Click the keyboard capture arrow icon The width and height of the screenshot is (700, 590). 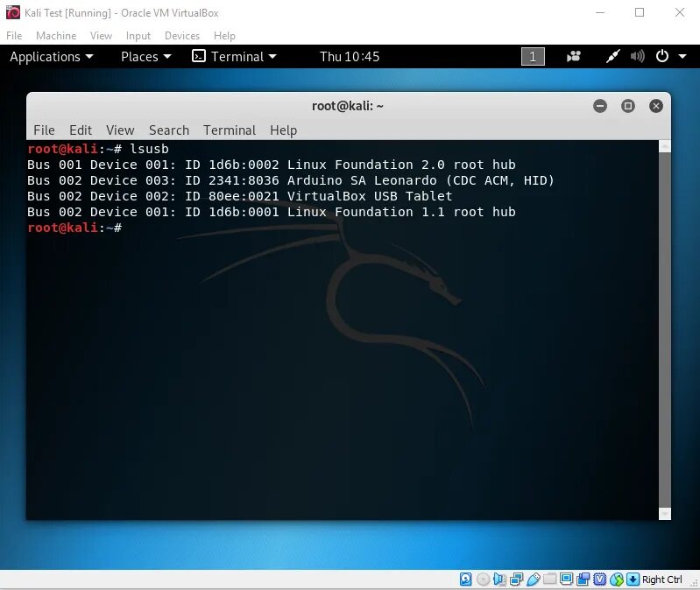[633, 579]
